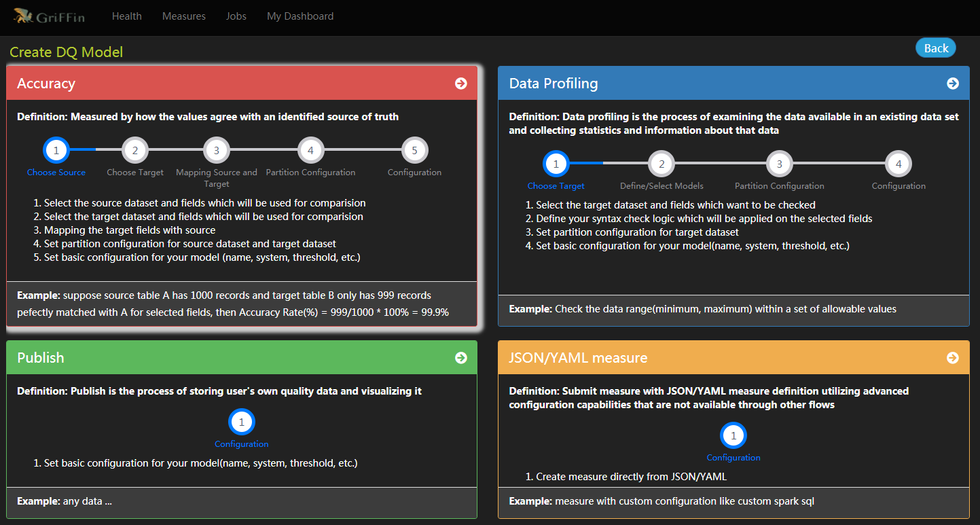Click the Back button
This screenshot has width=980, height=525.
[936, 48]
